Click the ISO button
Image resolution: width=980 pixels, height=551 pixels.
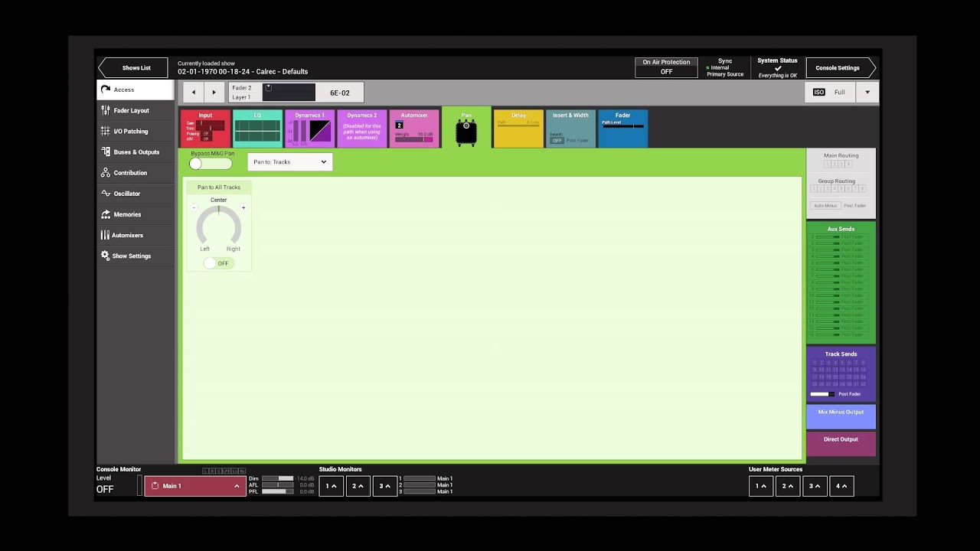pos(818,93)
